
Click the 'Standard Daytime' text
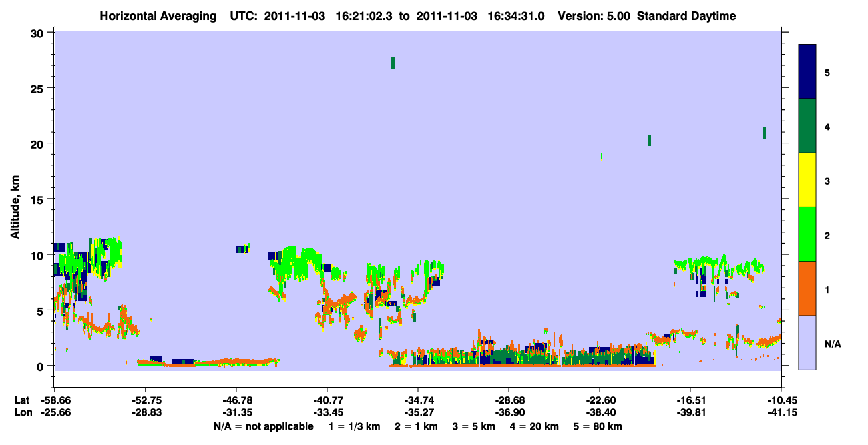tap(686, 16)
